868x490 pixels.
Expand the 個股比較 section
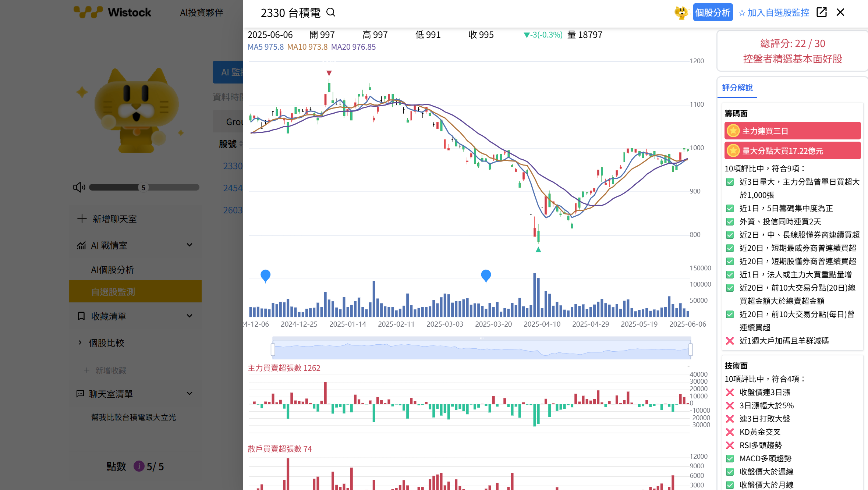tap(81, 342)
